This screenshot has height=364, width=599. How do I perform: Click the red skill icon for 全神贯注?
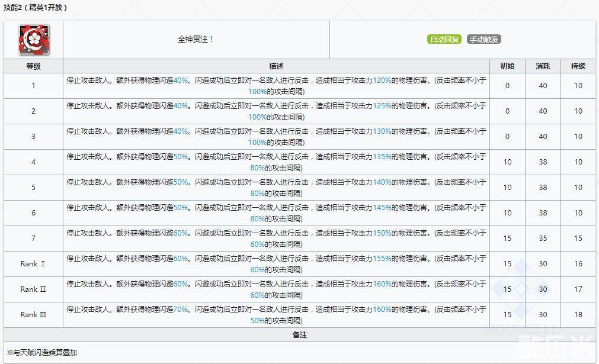[33, 40]
